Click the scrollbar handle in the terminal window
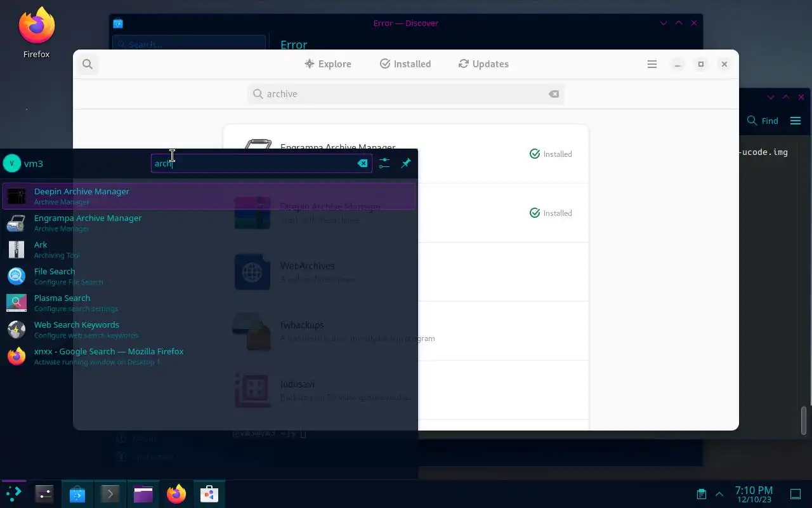Screen dimensions: 812x508 pyautogui.click(x=805, y=420)
